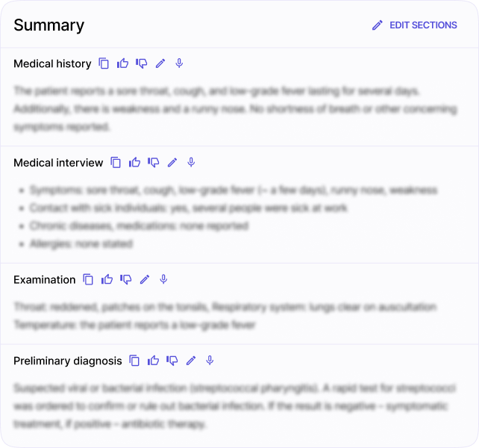Start voice input for Medical interview
This screenshot has height=448, width=479.
pyautogui.click(x=191, y=162)
